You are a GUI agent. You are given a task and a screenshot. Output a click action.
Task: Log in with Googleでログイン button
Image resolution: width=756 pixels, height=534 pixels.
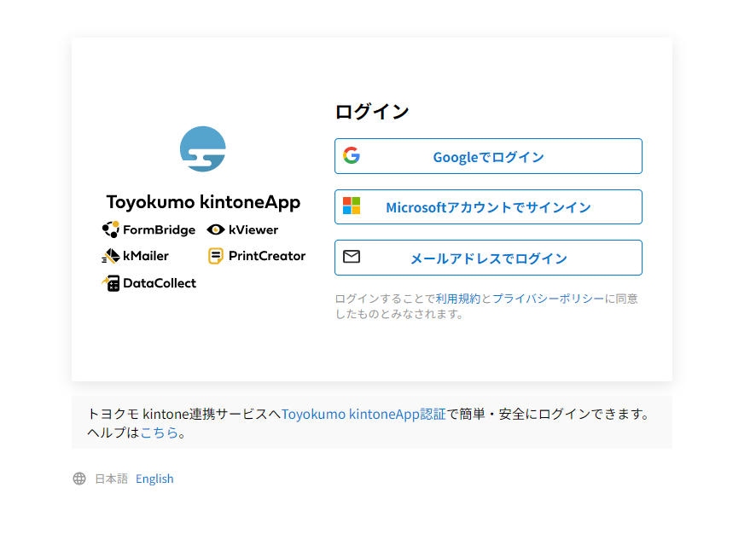[488, 156]
